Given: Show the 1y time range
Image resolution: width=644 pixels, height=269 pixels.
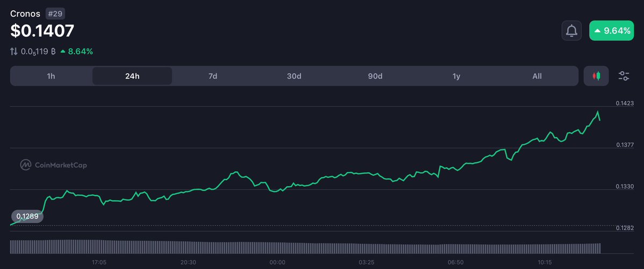Looking at the screenshot, I should click(457, 76).
